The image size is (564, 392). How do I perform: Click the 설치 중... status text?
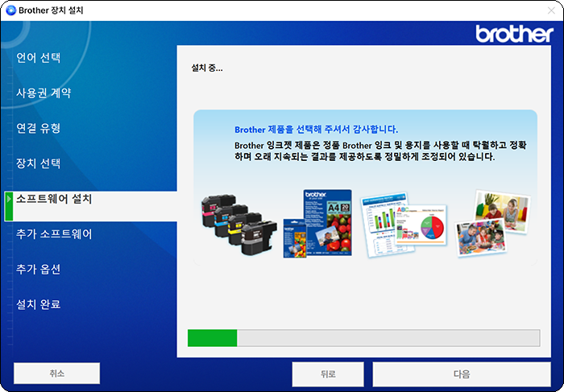pos(207,68)
